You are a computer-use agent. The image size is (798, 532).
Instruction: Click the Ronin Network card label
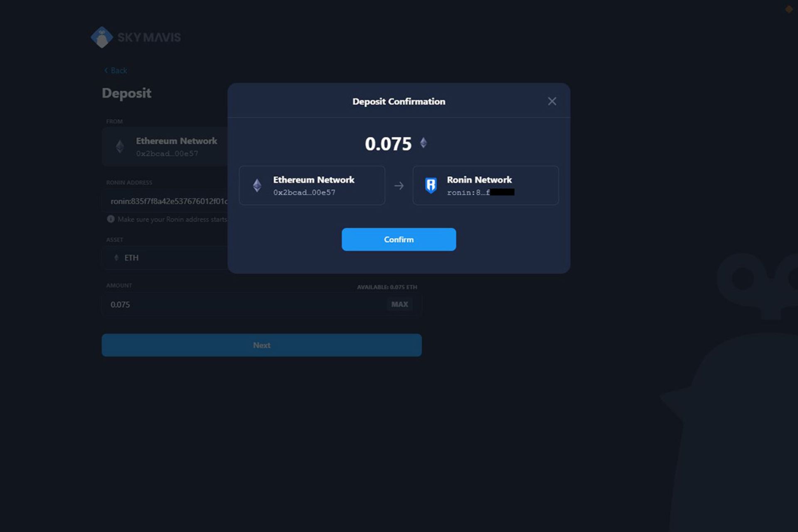coord(479,180)
